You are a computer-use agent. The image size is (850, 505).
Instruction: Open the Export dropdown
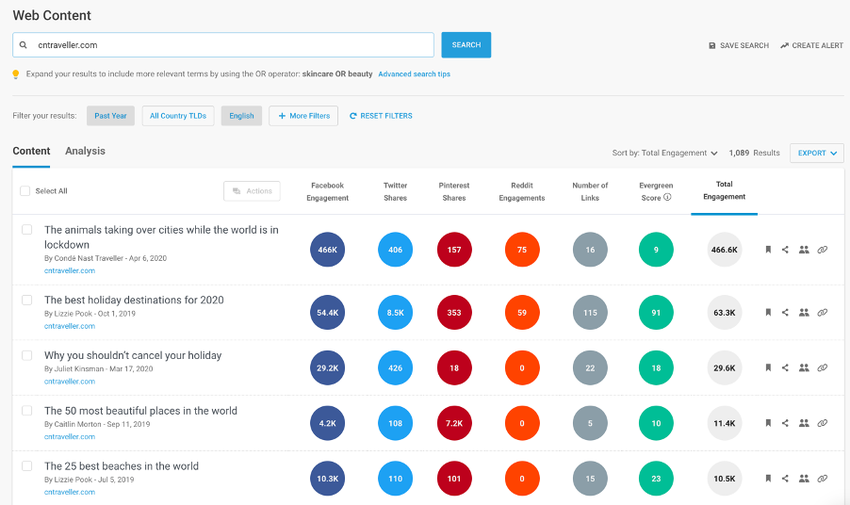(x=817, y=153)
